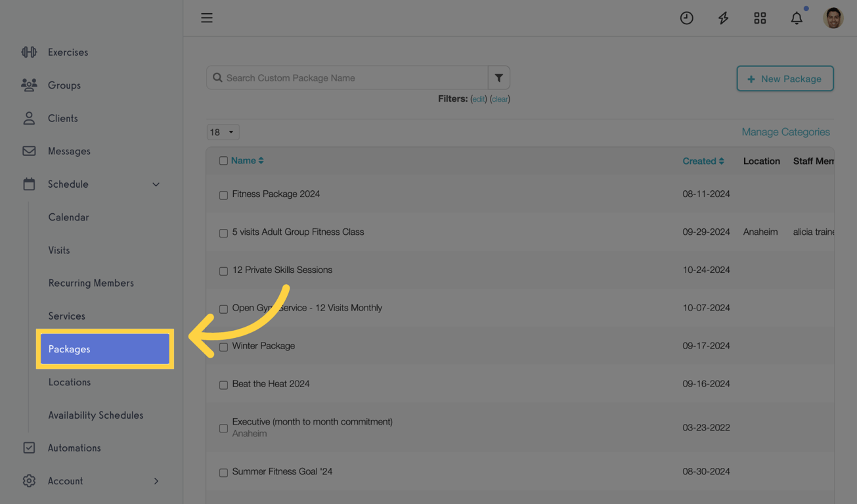Select Locations in the sidebar
This screenshot has width=857, height=504.
[69, 381]
